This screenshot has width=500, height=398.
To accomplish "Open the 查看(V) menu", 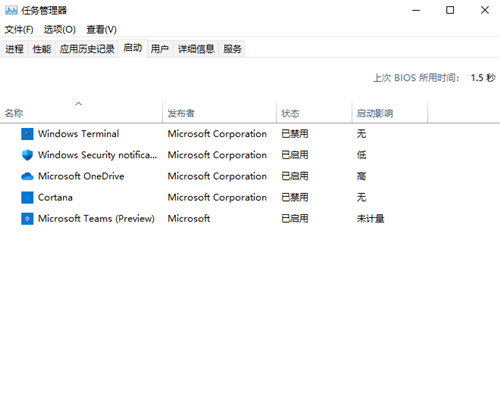I will pyautogui.click(x=101, y=30).
